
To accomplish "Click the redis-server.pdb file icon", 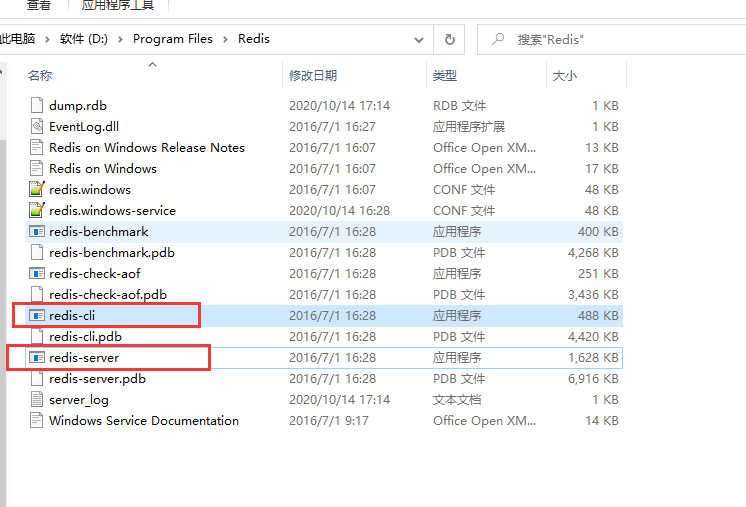I will point(37,378).
